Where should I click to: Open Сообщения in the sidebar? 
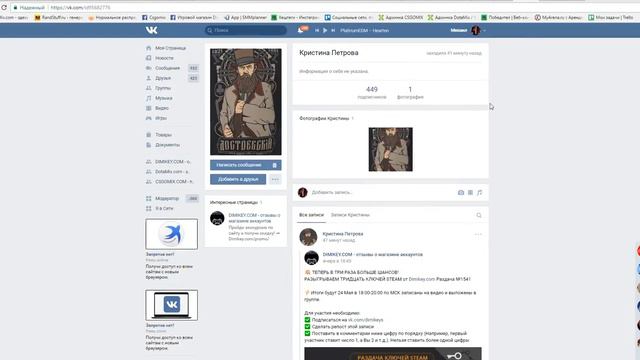(167, 68)
